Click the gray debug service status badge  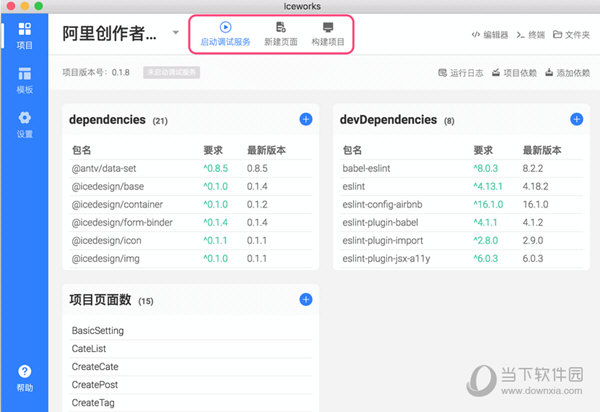coord(171,72)
